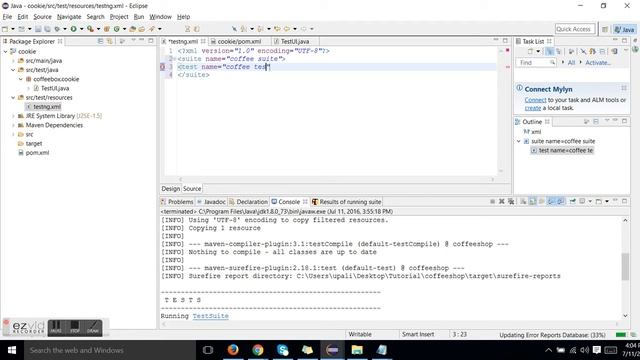Click the Open Perspective icon
This screenshot has width=640, height=360.
605,29
